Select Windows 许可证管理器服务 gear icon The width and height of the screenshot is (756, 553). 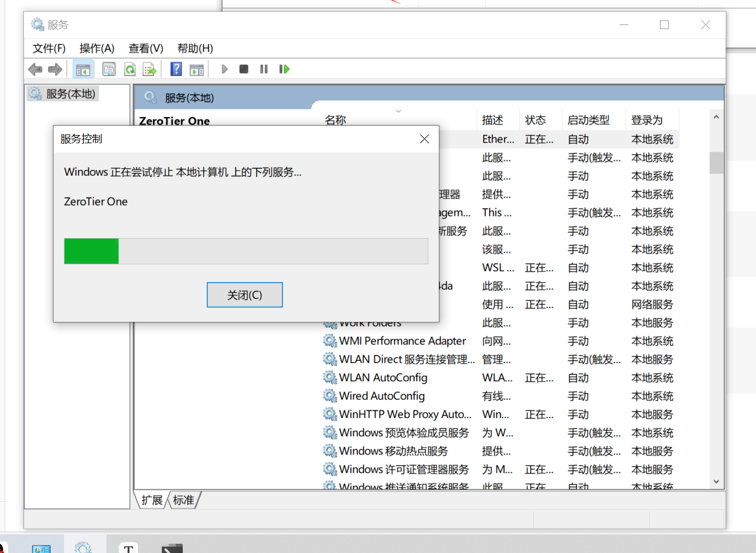[330, 469]
